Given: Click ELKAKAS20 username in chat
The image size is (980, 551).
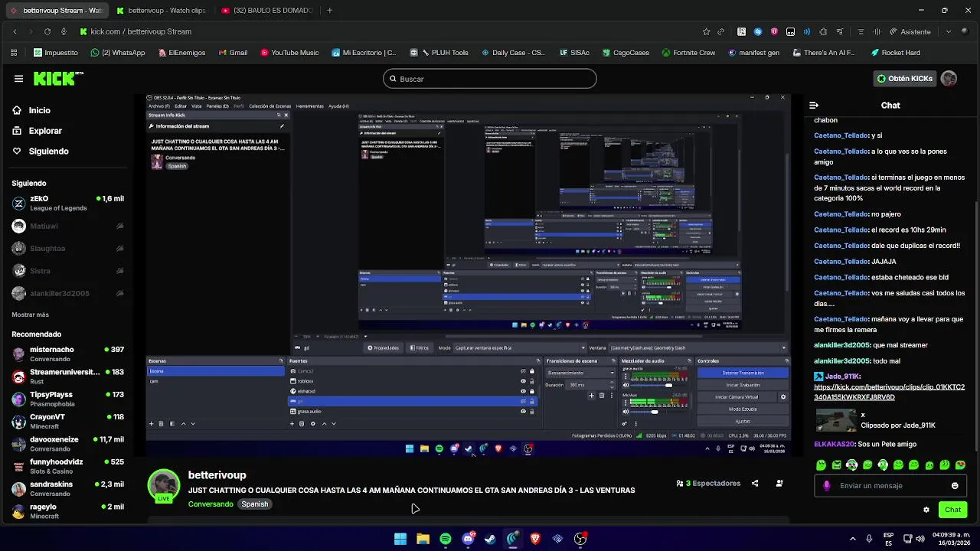Looking at the screenshot, I should 834,445.
